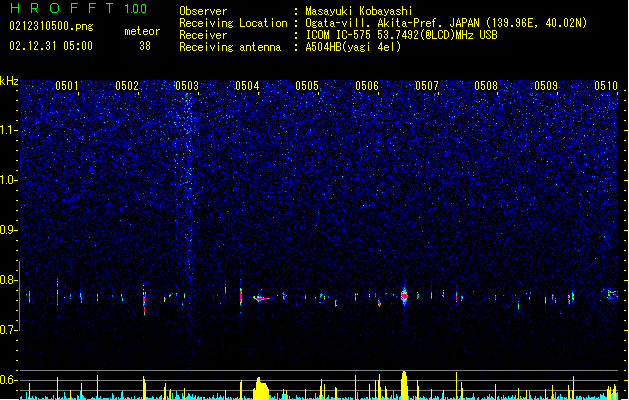Select the file name 0212310500.png
The width and height of the screenshot is (629, 400).
pos(51,26)
